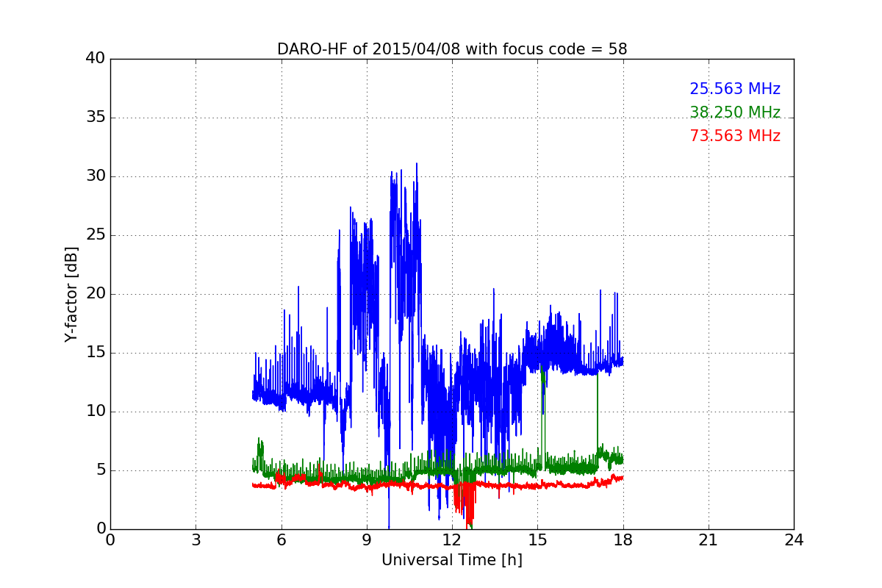Click the plot title mentioning focus code 58
The image size is (882, 588).
[452, 49]
